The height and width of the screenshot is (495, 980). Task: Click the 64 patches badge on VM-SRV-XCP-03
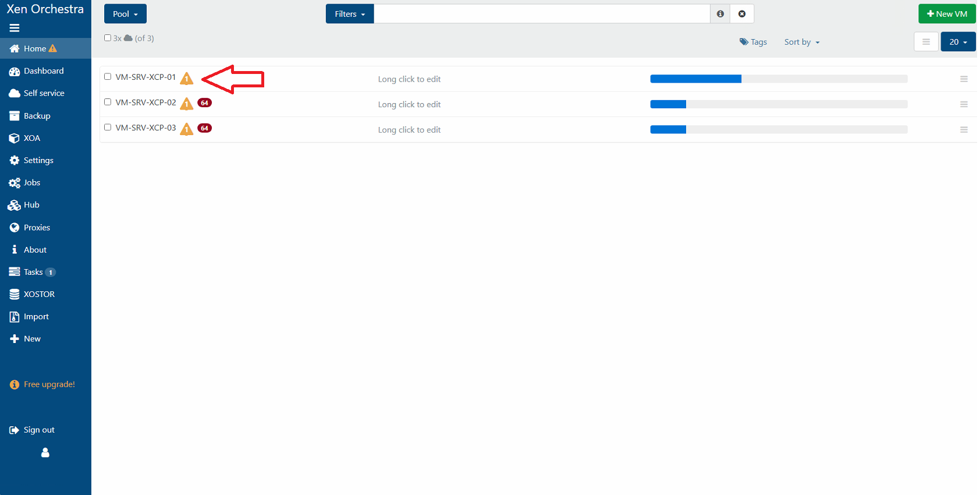[204, 128]
